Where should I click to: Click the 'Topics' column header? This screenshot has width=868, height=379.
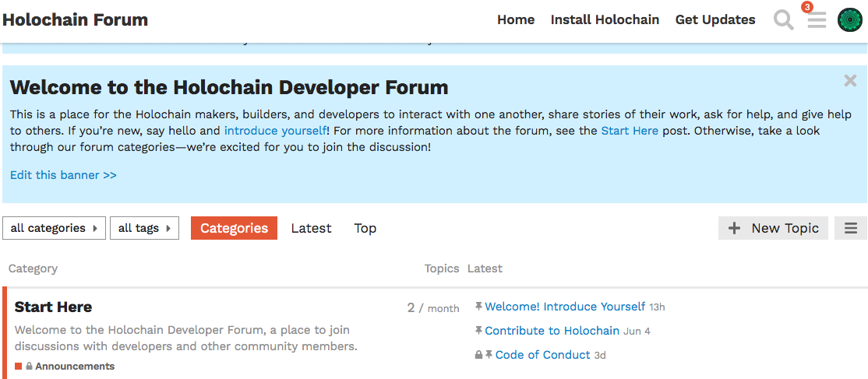(442, 269)
